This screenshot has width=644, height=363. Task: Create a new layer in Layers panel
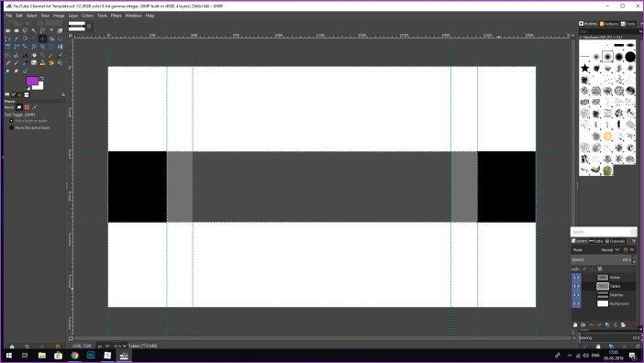tap(575, 324)
